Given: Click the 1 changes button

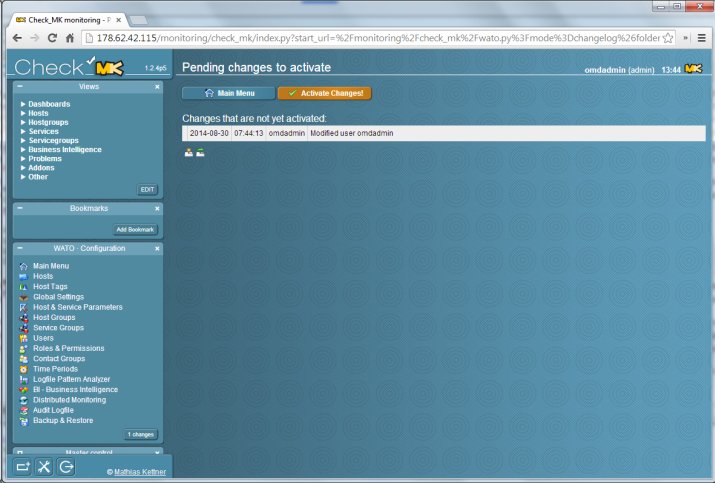Looking at the screenshot, I should (140, 434).
